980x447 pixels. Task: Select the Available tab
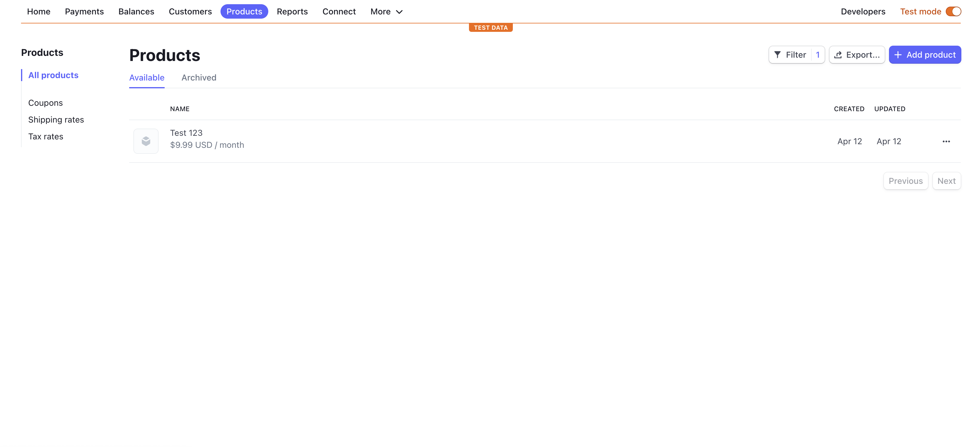(147, 78)
